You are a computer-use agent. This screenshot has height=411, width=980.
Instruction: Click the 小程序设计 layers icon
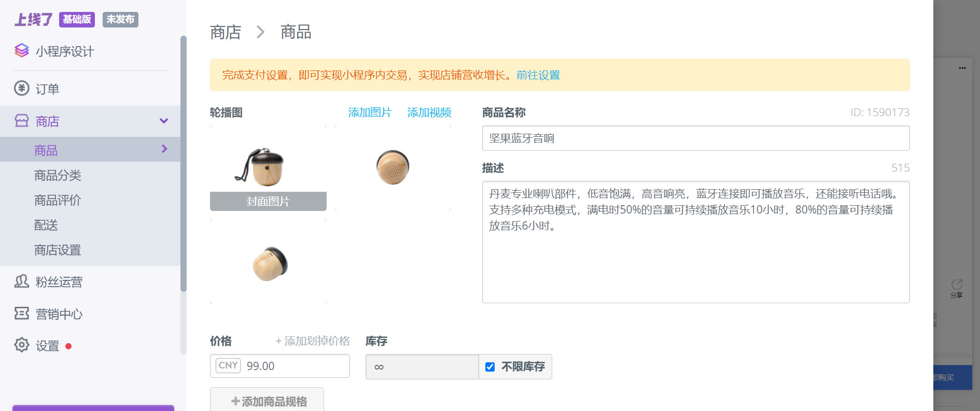coord(22,51)
